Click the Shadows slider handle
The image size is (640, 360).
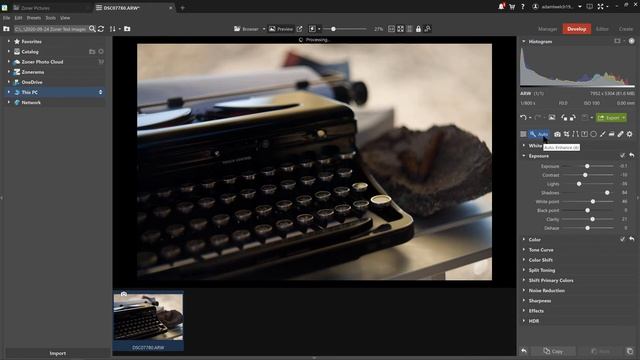(x=607, y=193)
